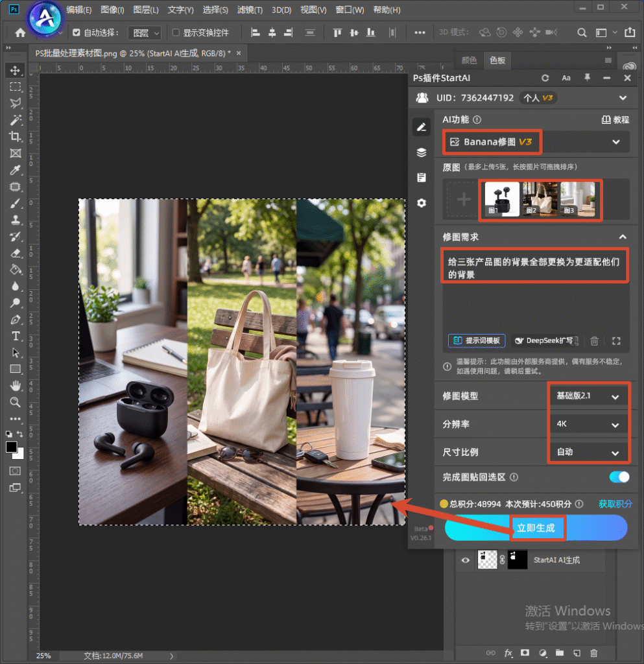The height and width of the screenshot is (664, 644).
Task: Open the 窗口(W) menu
Action: (350, 10)
